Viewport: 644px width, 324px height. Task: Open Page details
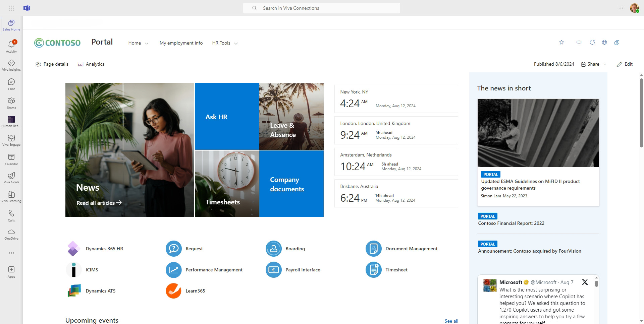click(x=52, y=64)
